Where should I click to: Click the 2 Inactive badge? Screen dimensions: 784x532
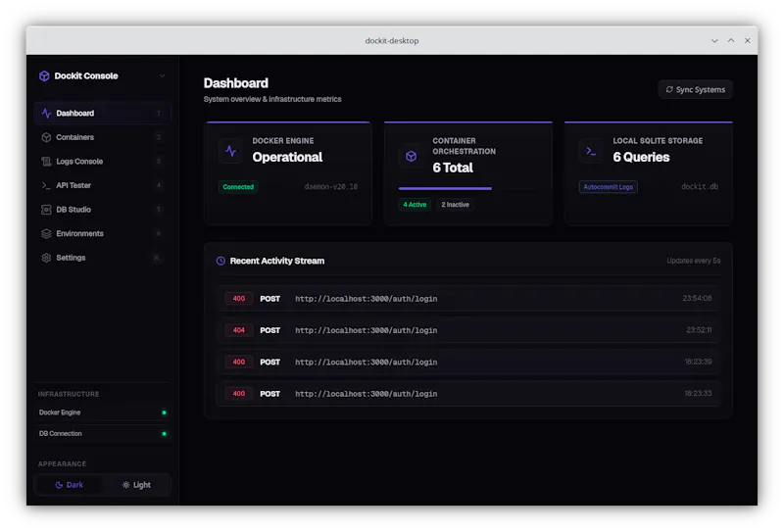(455, 205)
